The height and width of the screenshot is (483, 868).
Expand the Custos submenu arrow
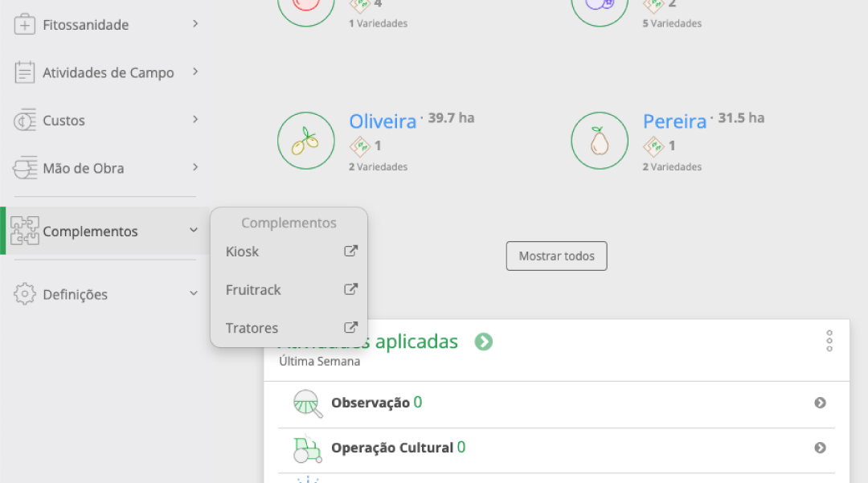pyautogui.click(x=195, y=120)
